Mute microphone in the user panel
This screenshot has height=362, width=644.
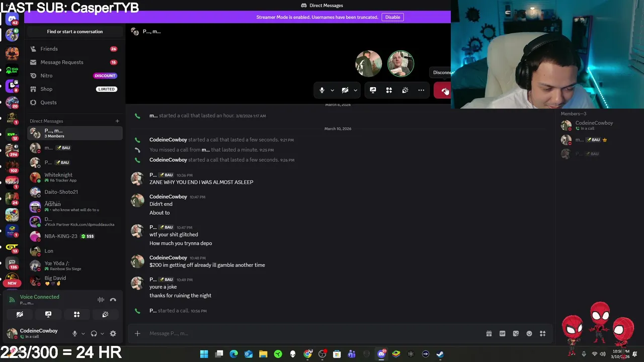click(74, 333)
